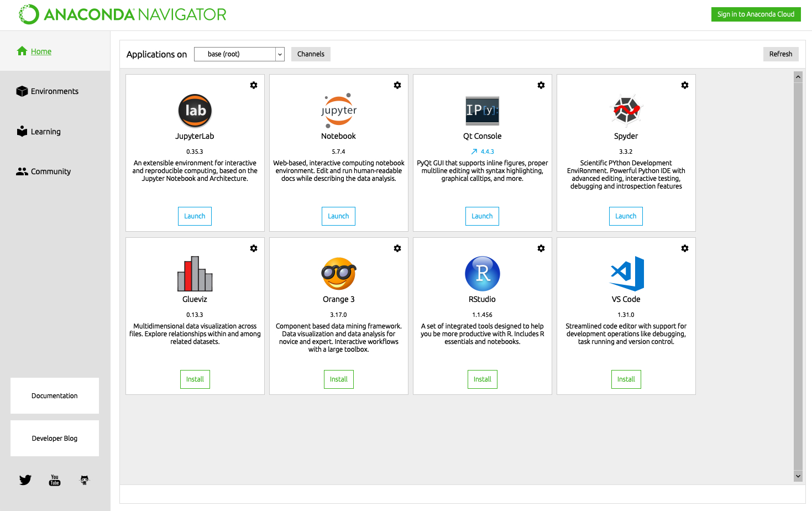Open Orange 3 gear options
Viewport: 812px width, 511px height.
coord(397,248)
